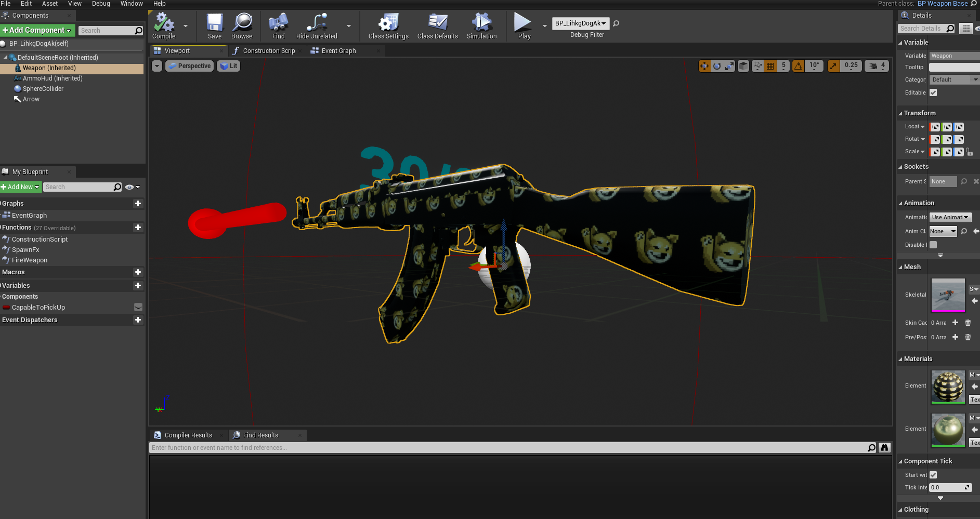Open Class Settings
The image size is (980, 519).
(x=388, y=26)
